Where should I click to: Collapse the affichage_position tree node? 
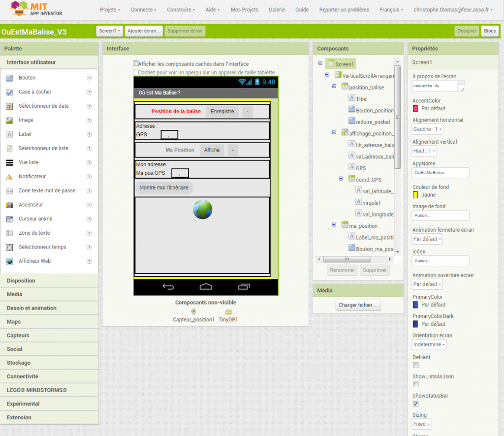[x=334, y=132]
